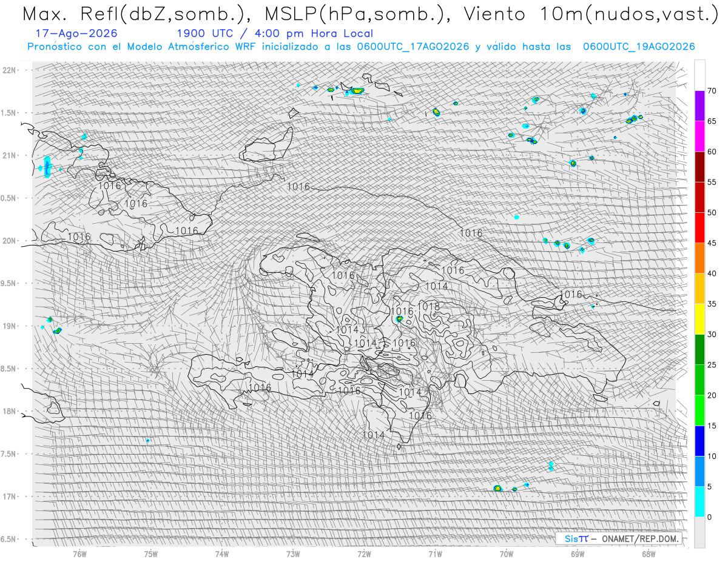The height and width of the screenshot is (562, 728).
Task: Click the '21N' latitude label
Action: tap(9, 155)
